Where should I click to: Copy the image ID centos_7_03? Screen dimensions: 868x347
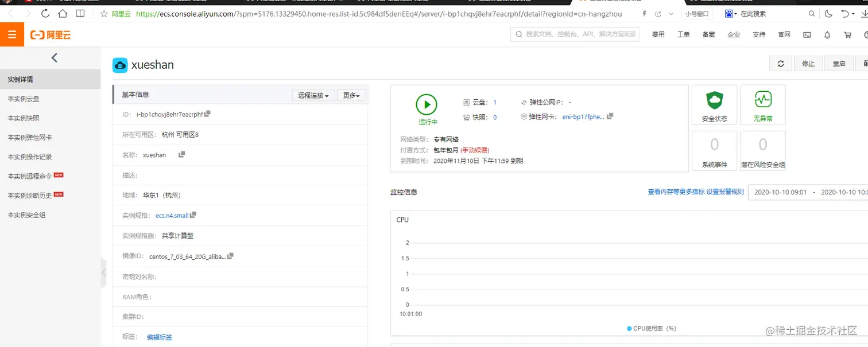231,256
